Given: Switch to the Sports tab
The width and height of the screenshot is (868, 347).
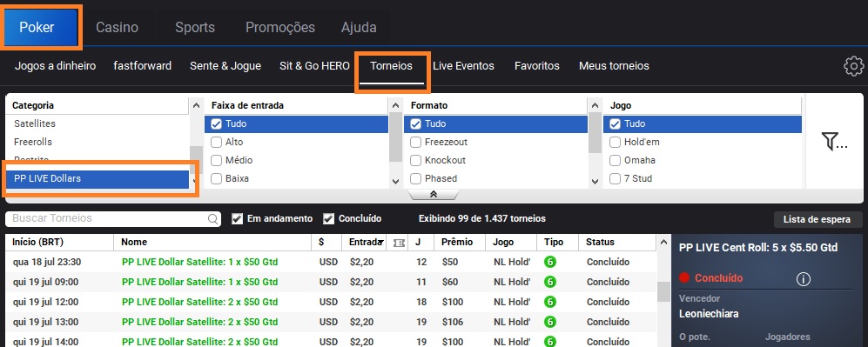Looking at the screenshot, I should [x=195, y=27].
